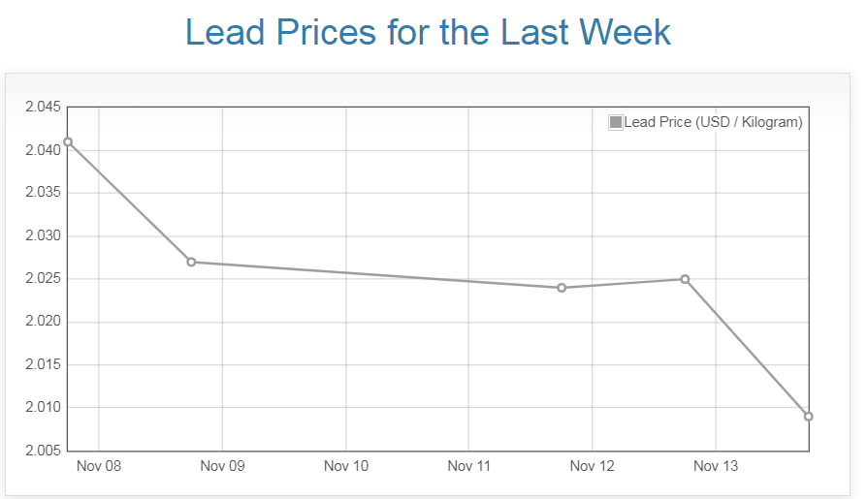Viewport: 868px width, 499px height.
Task: Click the "Lead Prices for the Last Week" title
Action: tap(428, 32)
